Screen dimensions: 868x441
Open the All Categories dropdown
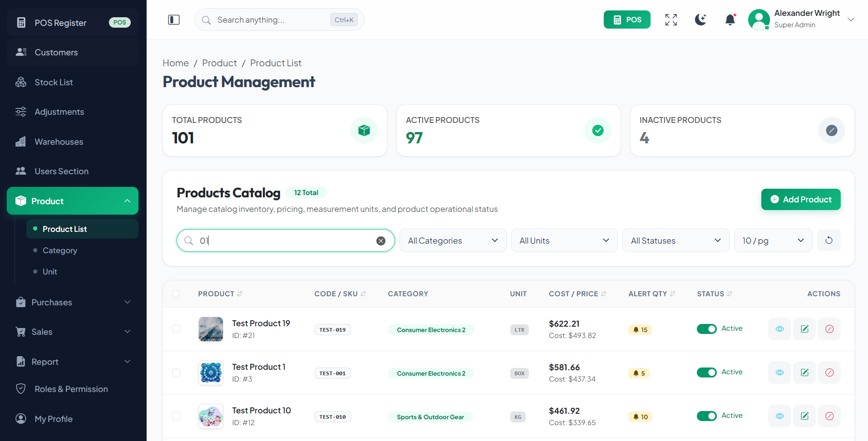pos(453,240)
